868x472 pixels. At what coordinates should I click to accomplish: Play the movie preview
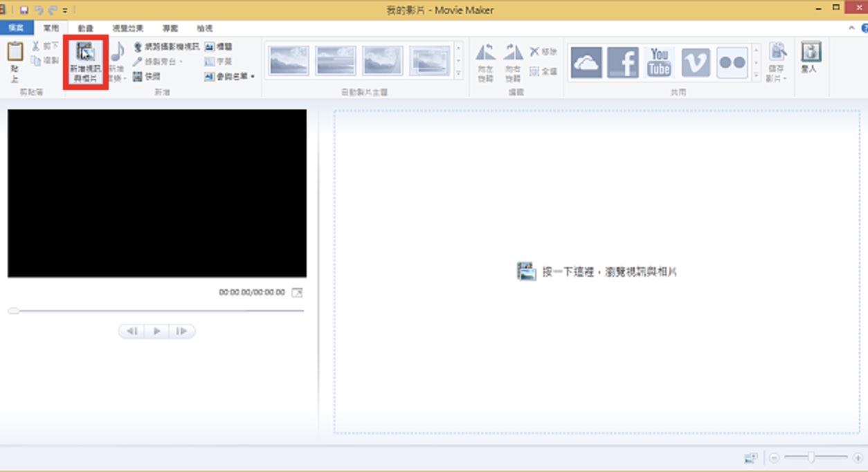click(157, 332)
